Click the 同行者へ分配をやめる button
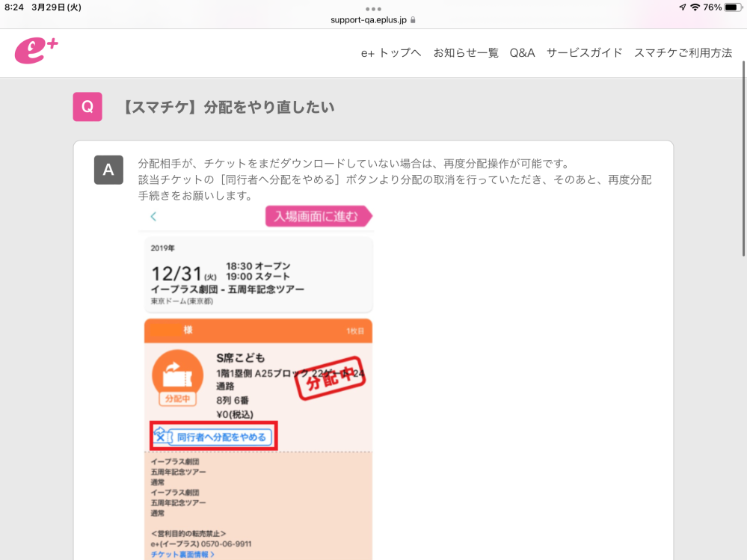Screen dimensions: 747x560 214,437
